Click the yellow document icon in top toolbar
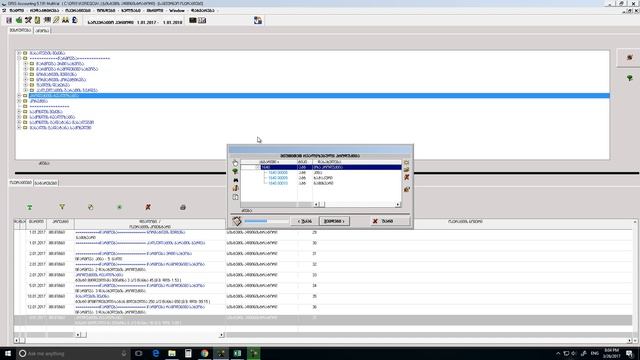Screen dimensions: 640x360 (x=38, y=20)
